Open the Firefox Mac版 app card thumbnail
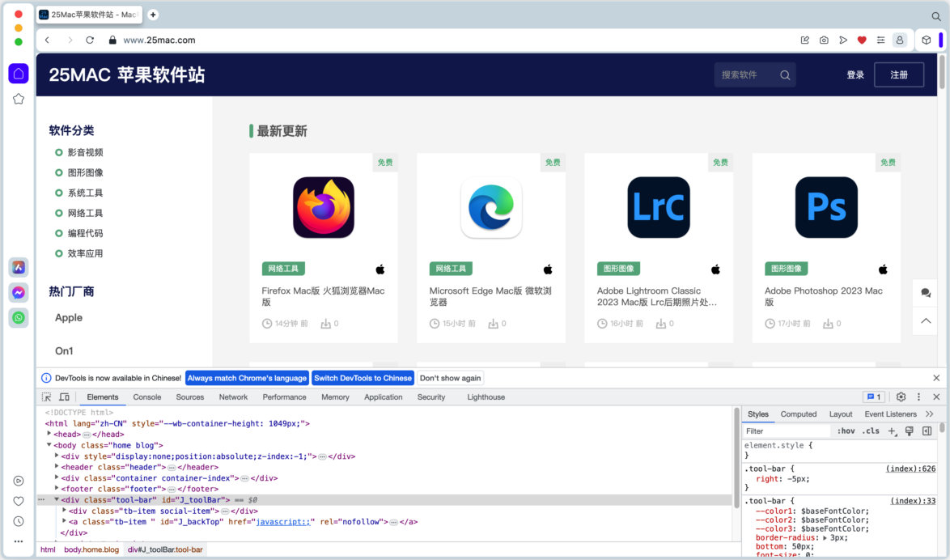950x560 pixels. (x=324, y=207)
